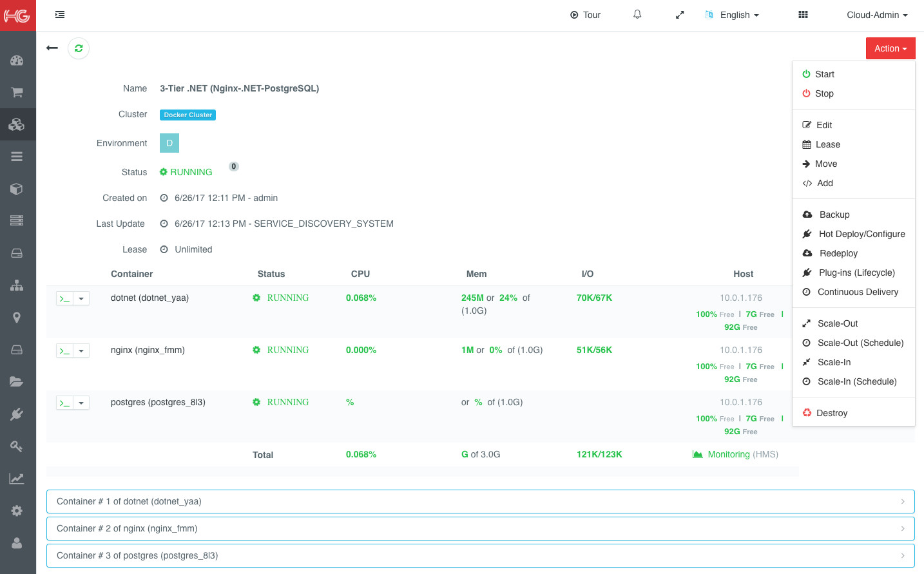Viewport: 924px width, 574px height.
Task: Open the English language dropdown
Action: pyautogui.click(x=732, y=15)
